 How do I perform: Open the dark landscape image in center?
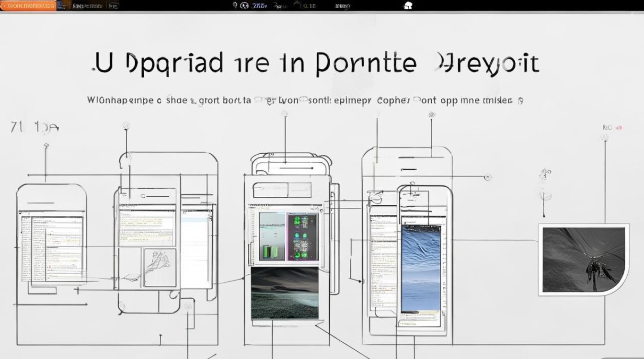click(285, 293)
